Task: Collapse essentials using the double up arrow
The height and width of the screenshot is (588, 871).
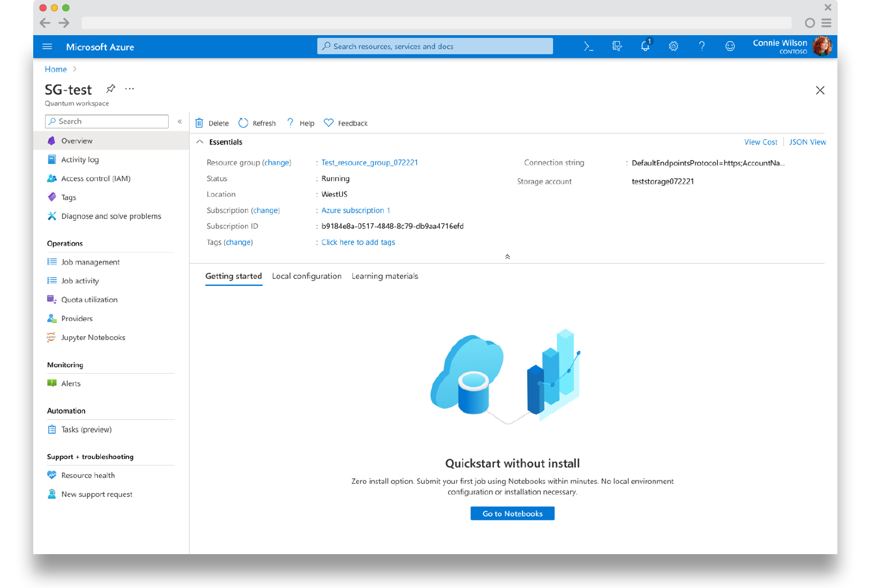Action: pyautogui.click(x=507, y=257)
